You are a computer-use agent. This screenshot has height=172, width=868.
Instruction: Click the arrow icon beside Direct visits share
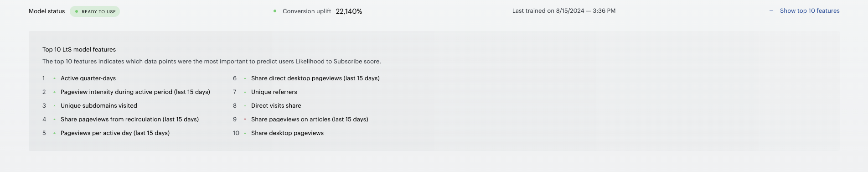tap(245, 106)
